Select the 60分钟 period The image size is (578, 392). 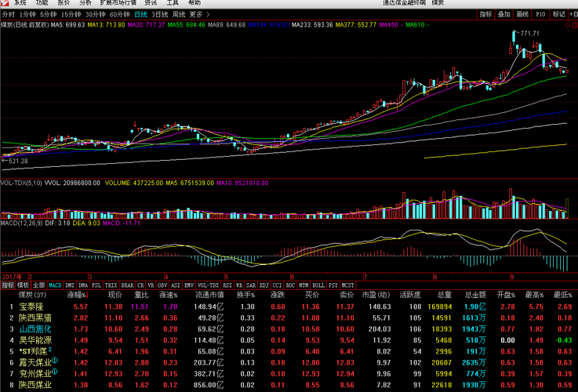[120, 15]
